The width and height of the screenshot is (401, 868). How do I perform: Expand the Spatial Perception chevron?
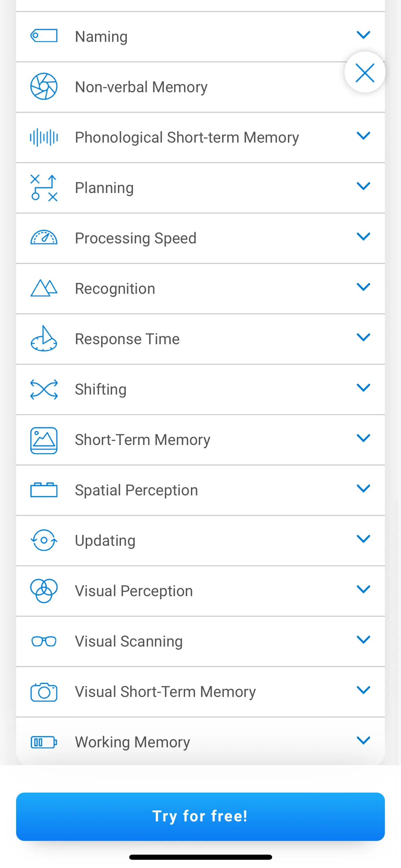click(x=363, y=488)
